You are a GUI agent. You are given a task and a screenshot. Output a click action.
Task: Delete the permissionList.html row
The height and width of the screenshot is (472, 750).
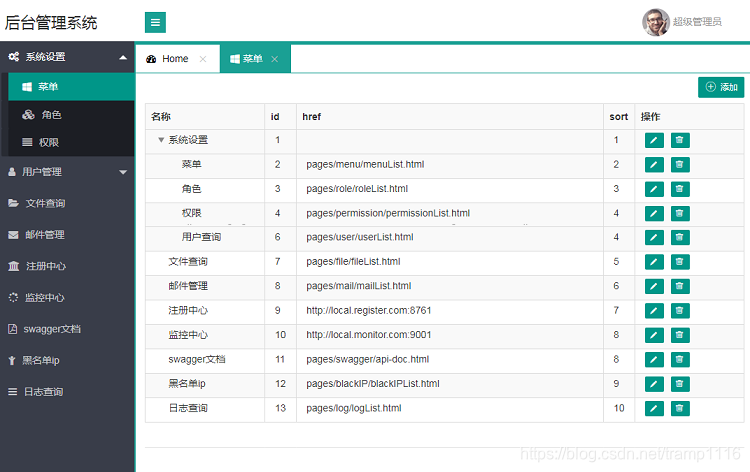tap(680, 213)
